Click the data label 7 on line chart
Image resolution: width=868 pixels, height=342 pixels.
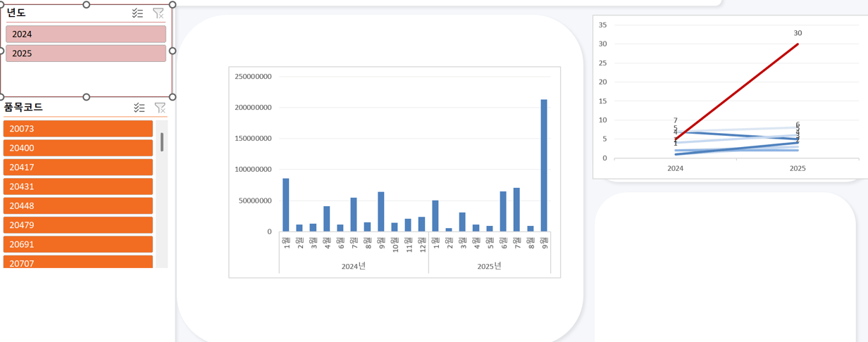pos(675,120)
